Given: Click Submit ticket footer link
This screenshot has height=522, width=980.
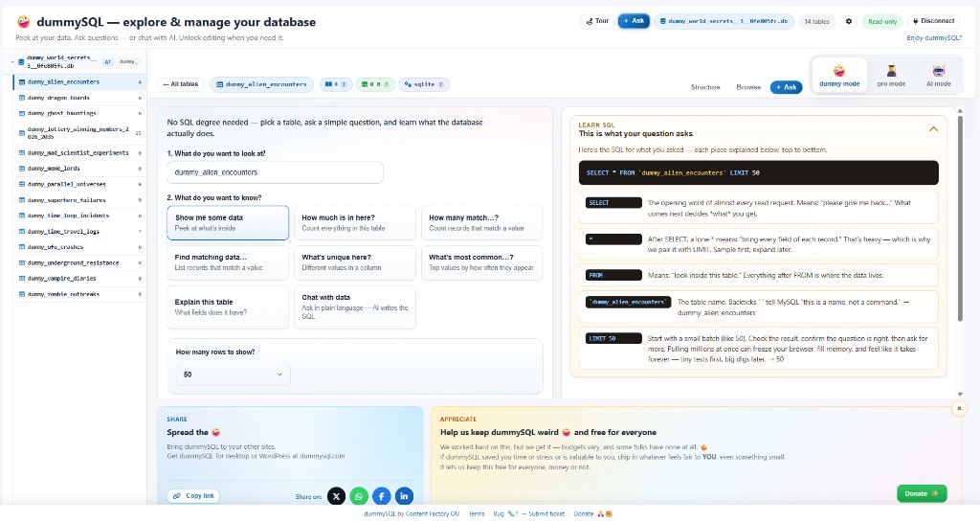Looking at the screenshot, I should click(546, 514).
